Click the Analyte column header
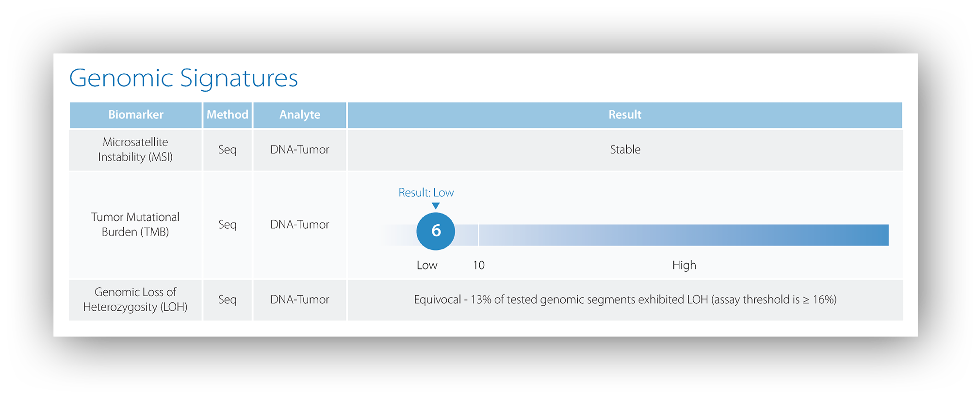 click(x=299, y=115)
